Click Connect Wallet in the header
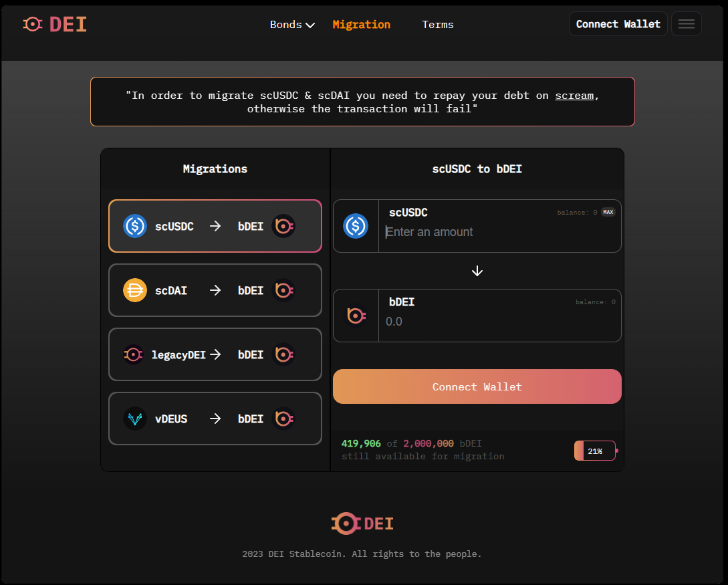 (x=618, y=23)
